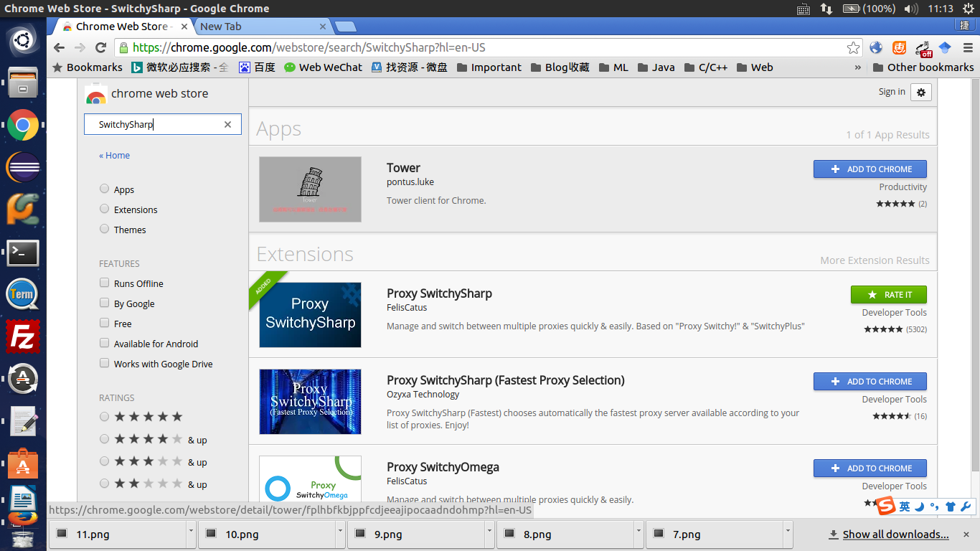Add Tower app to Chrome
This screenshot has height=551, width=980.
870,169
